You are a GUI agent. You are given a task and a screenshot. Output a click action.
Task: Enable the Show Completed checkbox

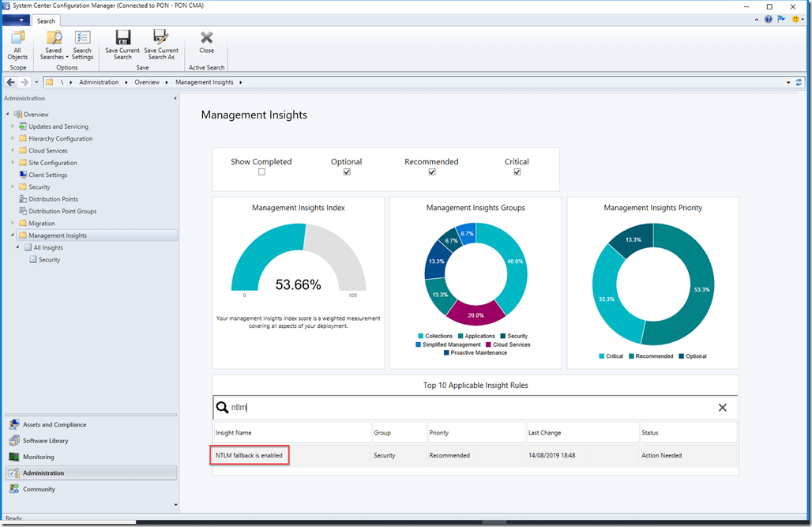click(261, 172)
